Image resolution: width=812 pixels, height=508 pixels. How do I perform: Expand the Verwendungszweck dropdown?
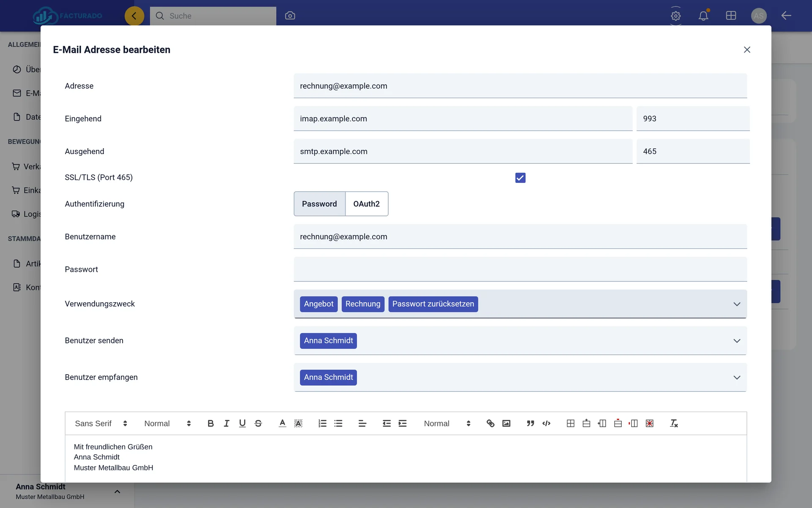click(737, 304)
